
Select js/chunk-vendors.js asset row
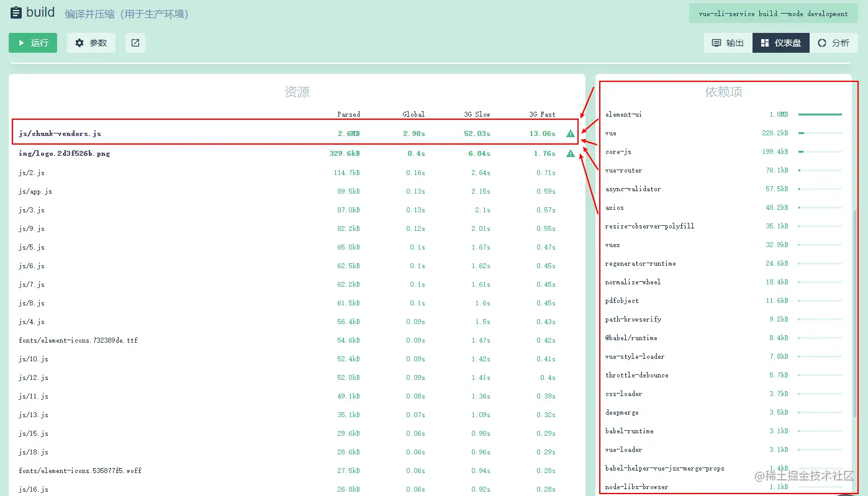coord(296,133)
